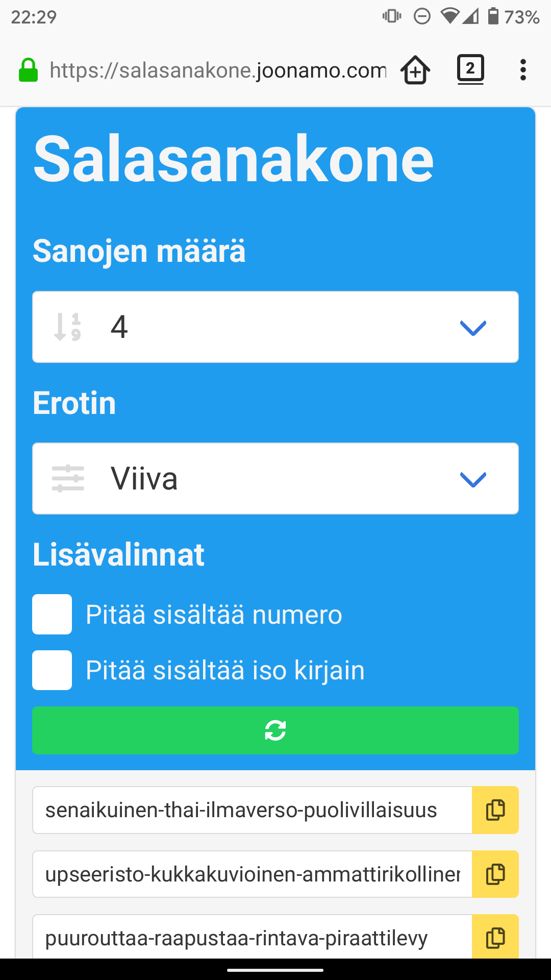Screen dimensions: 551x980
Task: Open the browser three-dot menu
Action: coord(523,69)
